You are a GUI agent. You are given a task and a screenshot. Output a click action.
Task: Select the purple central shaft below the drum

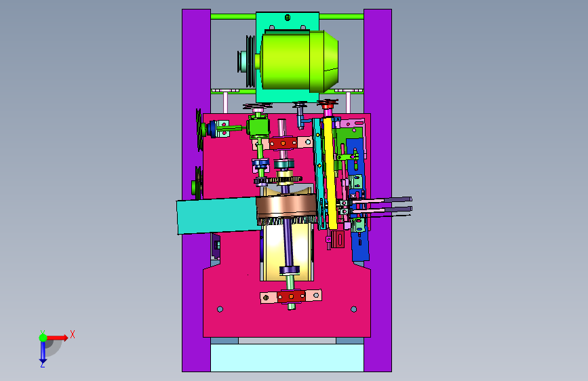tap(288, 244)
